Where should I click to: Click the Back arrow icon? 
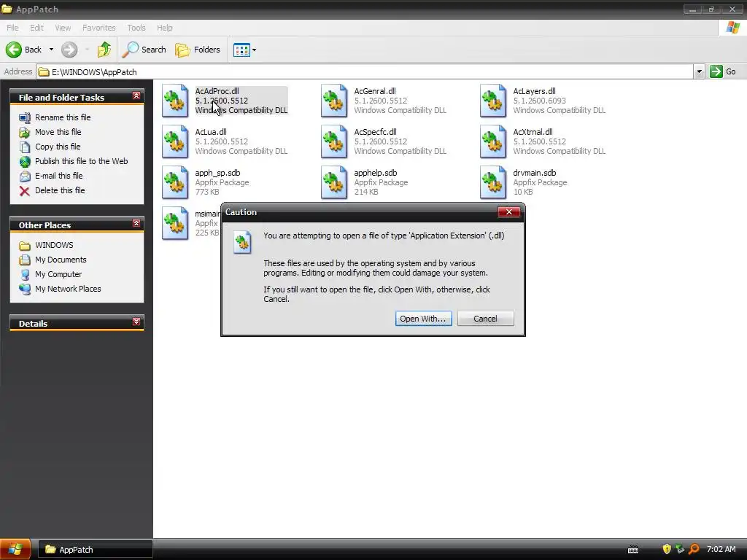(x=14, y=50)
